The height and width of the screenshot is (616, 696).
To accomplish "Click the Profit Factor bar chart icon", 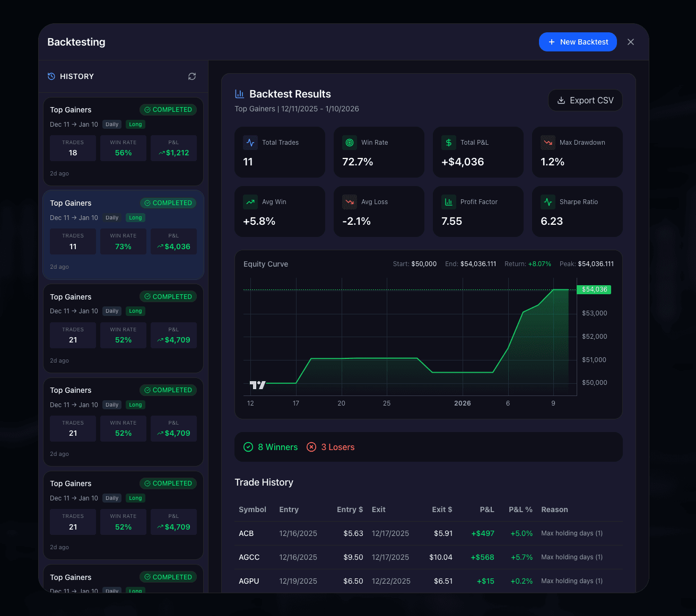I will click(449, 201).
